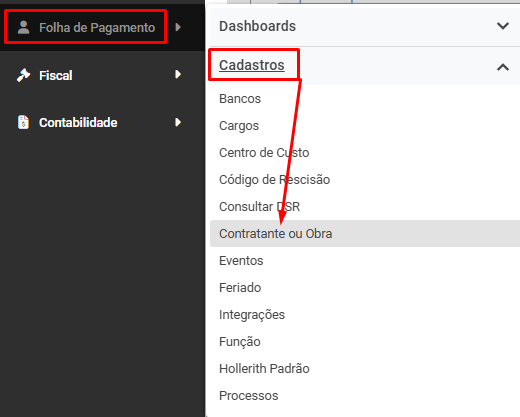Click the Fiscal gavel icon

[x=23, y=75]
